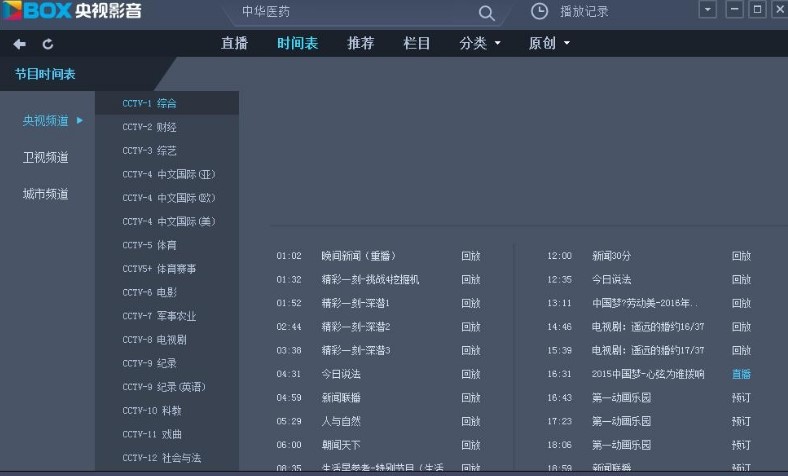The image size is (788, 476).
Task: Select CCTV-5 体育 channel
Action: tap(167, 245)
